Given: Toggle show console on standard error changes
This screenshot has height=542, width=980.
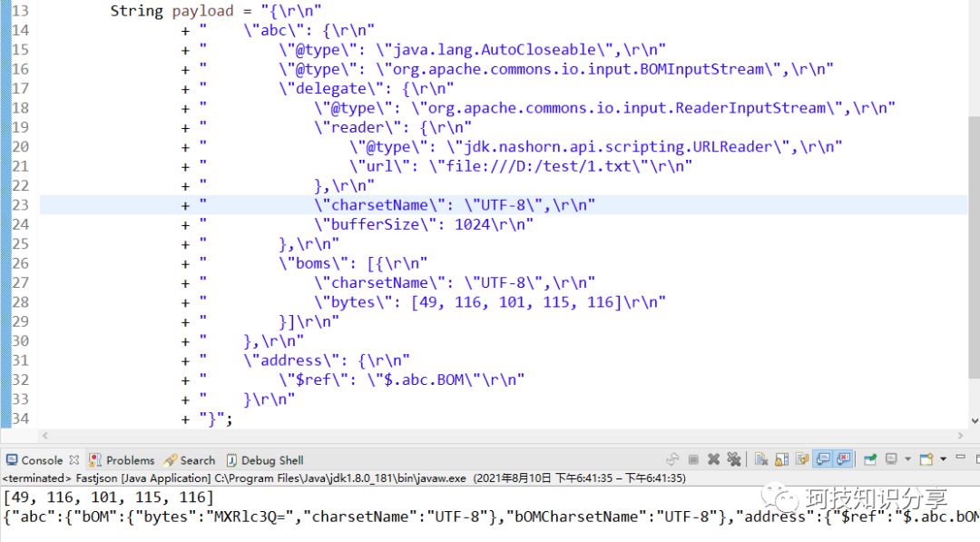Looking at the screenshot, I should 843,459.
